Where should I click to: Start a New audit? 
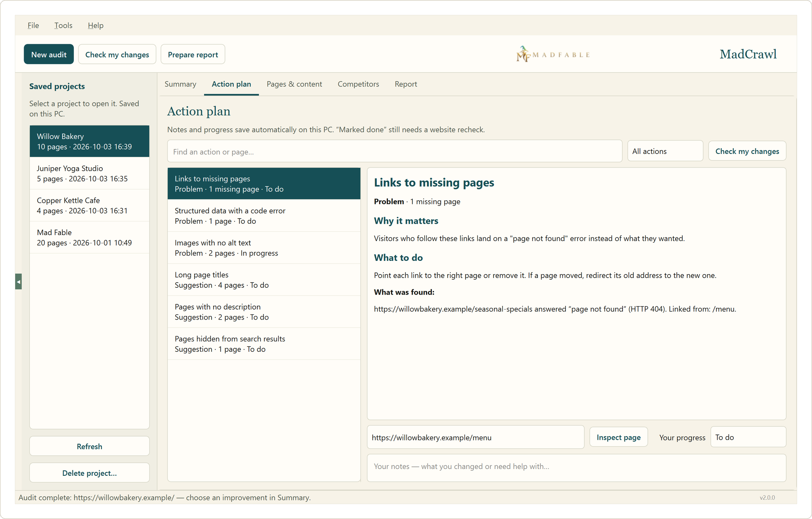coord(49,54)
